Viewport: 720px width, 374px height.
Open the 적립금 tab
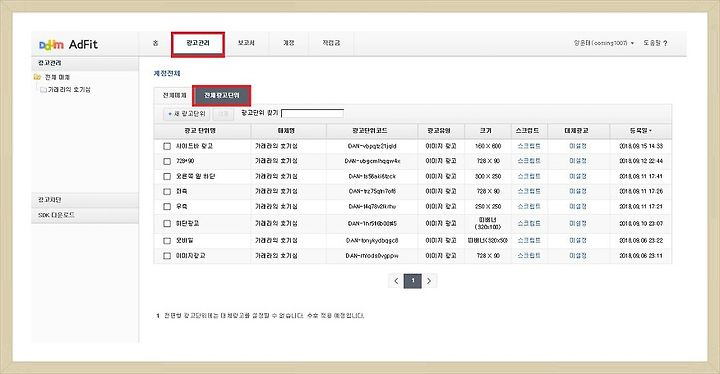(331, 43)
